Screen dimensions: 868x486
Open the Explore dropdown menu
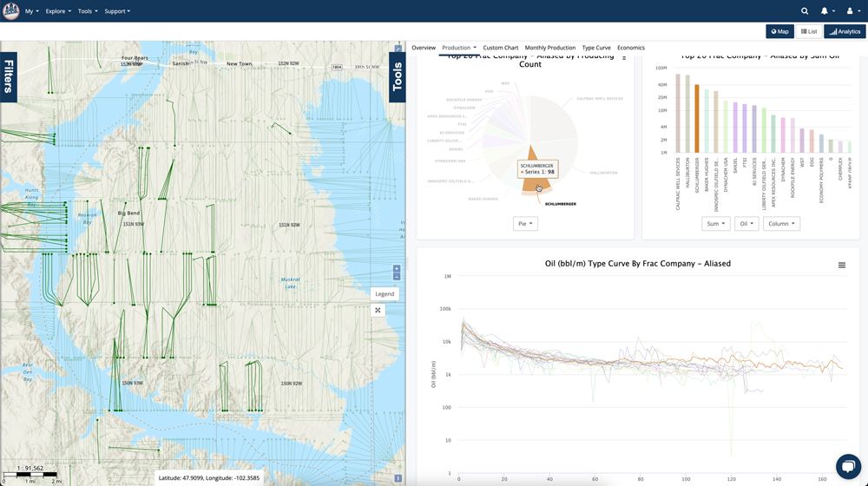[x=58, y=11]
